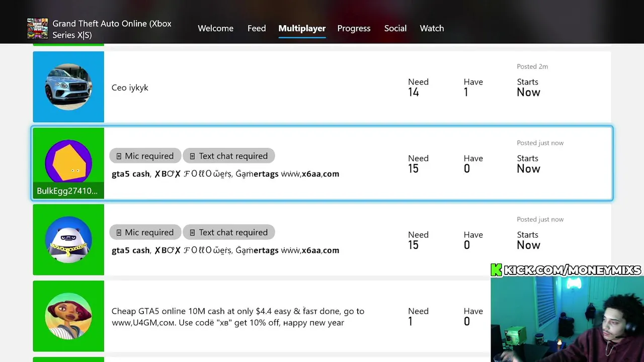Open the 'Ceo iykyk' post
This screenshot has height=362, width=644.
pos(322,86)
